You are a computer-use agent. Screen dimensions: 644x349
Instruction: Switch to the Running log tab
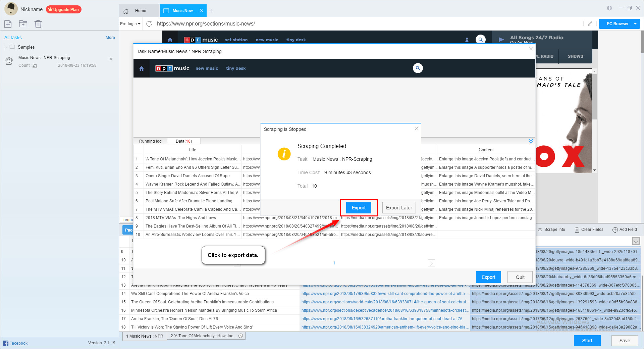pyautogui.click(x=150, y=141)
